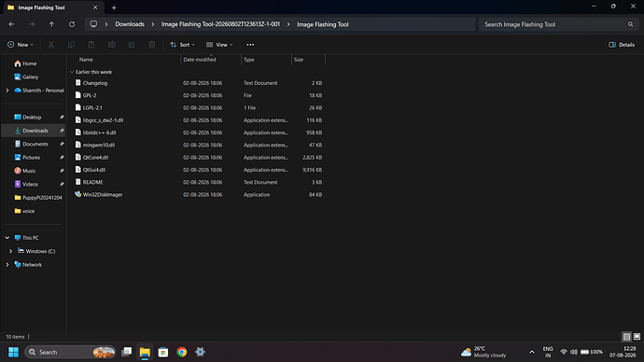Open Microsoft Store from taskbar
This screenshot has height=362, width=644.
(x=163, y=352)
